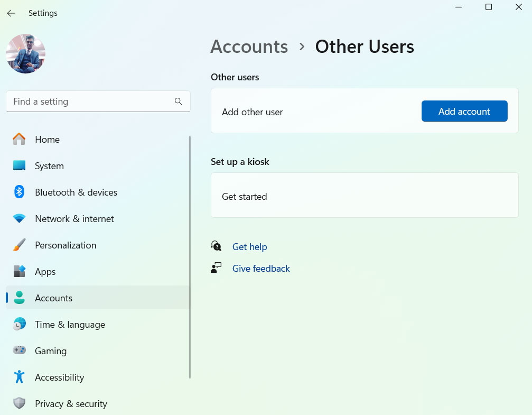
Task: Click the Other users heading
Action: coord(235,77)
